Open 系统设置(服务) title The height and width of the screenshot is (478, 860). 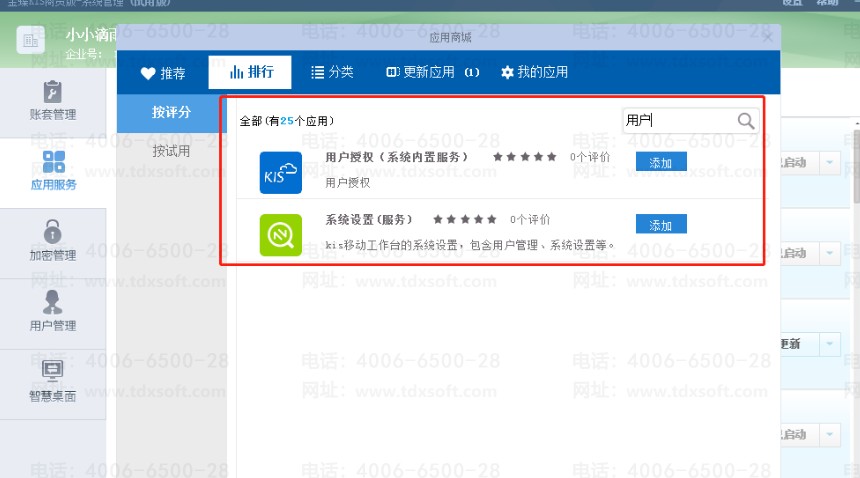pyautogui.click(x=368, y=220)
